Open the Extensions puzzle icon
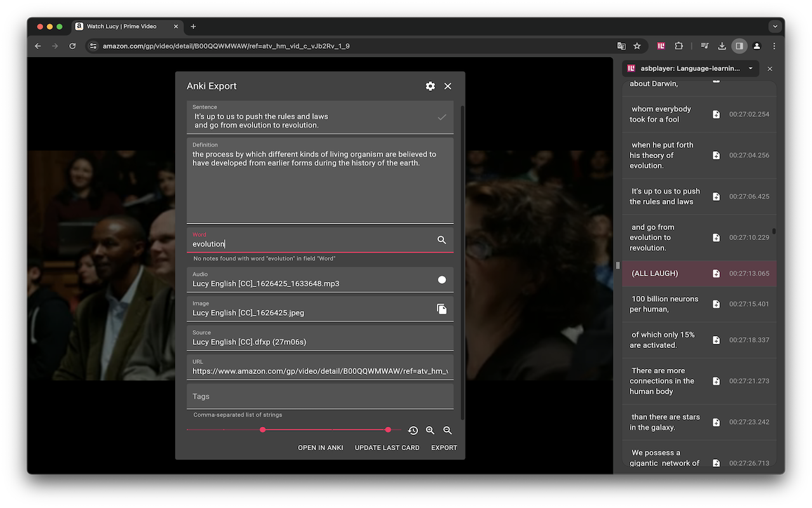 point(679,46)
